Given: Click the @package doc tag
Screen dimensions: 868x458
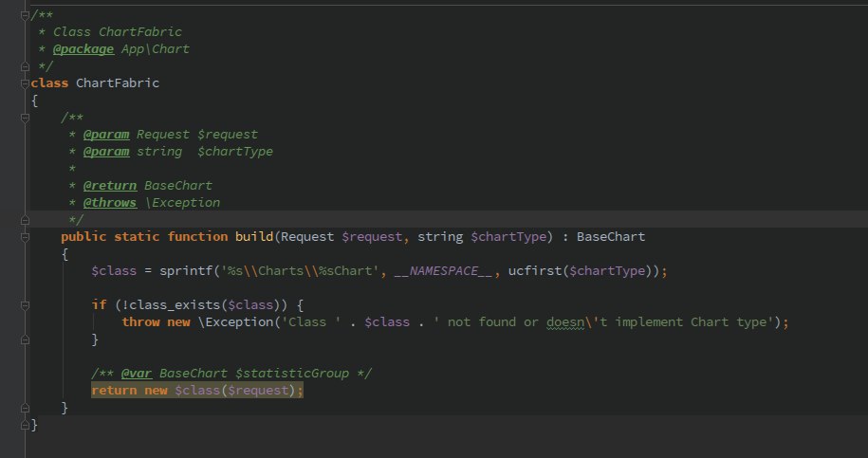Looking at the screenshot, I should (83, 49).
